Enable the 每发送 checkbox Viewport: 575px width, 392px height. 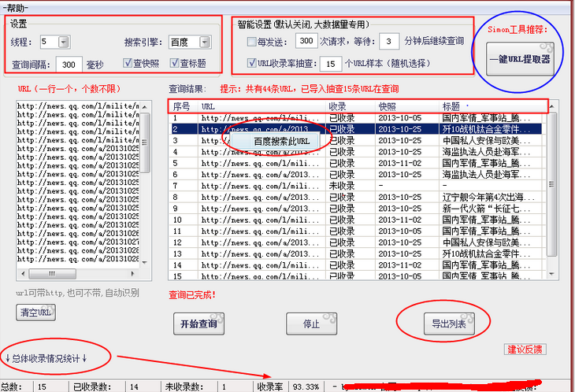pyautogui.click(x=251, y=42)
